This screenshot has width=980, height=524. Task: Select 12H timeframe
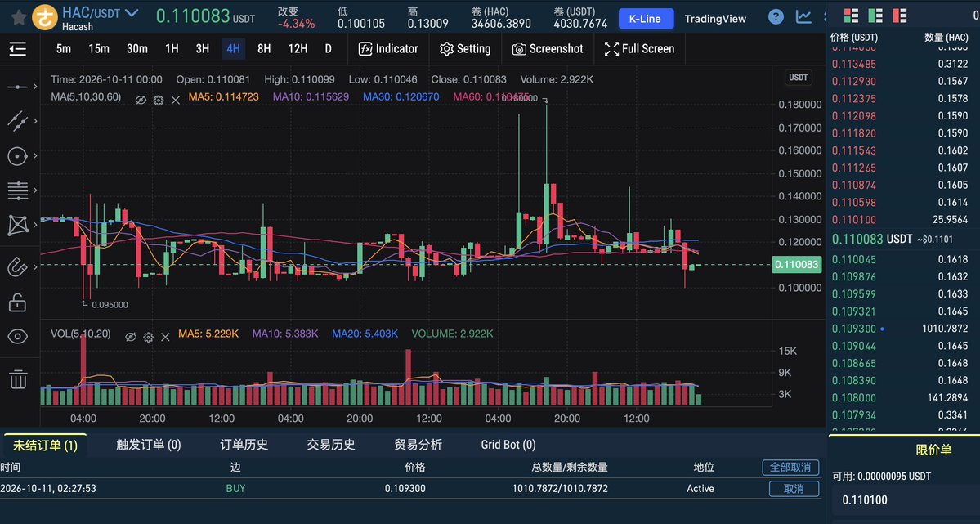coord(298,49)
